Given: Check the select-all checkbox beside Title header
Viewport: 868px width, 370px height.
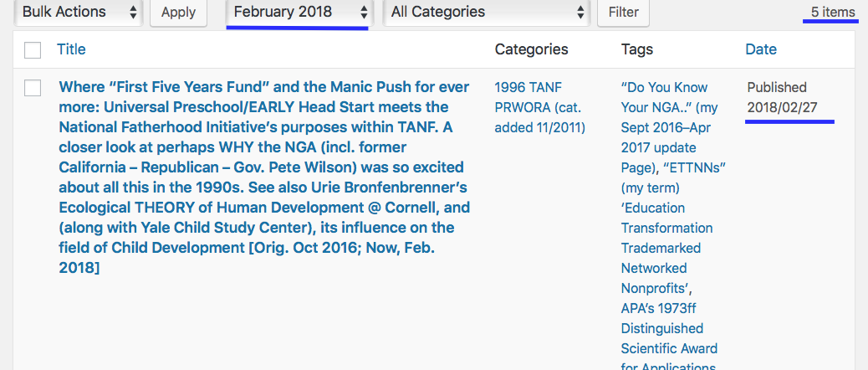Looking at the screenshot, I should (x=33, y=50).
